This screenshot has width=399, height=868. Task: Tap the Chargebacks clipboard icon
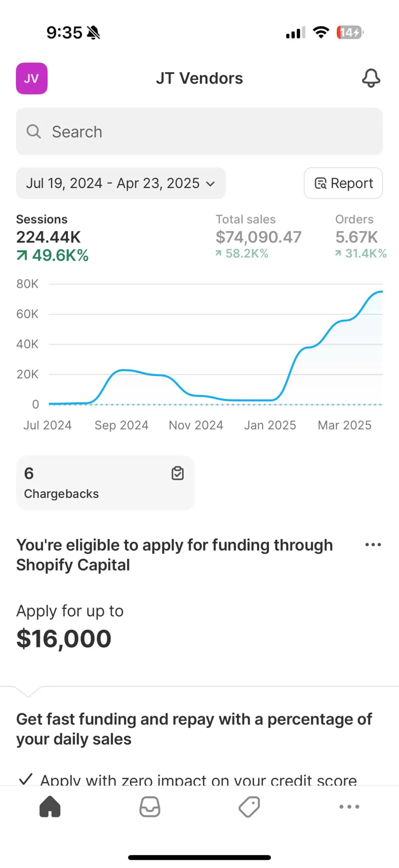[x=178, y=473]
